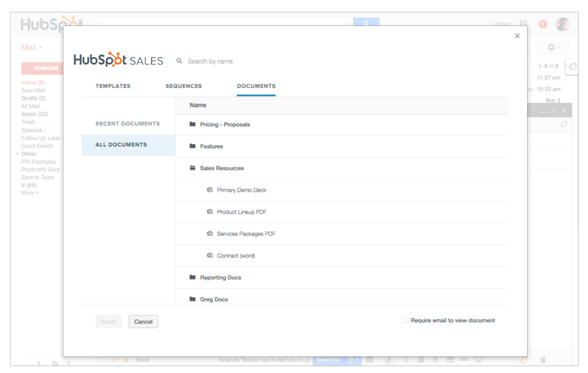This screenshot has width=588, height=373.
Task: Click the text formatting A icon
Action: 388,360
